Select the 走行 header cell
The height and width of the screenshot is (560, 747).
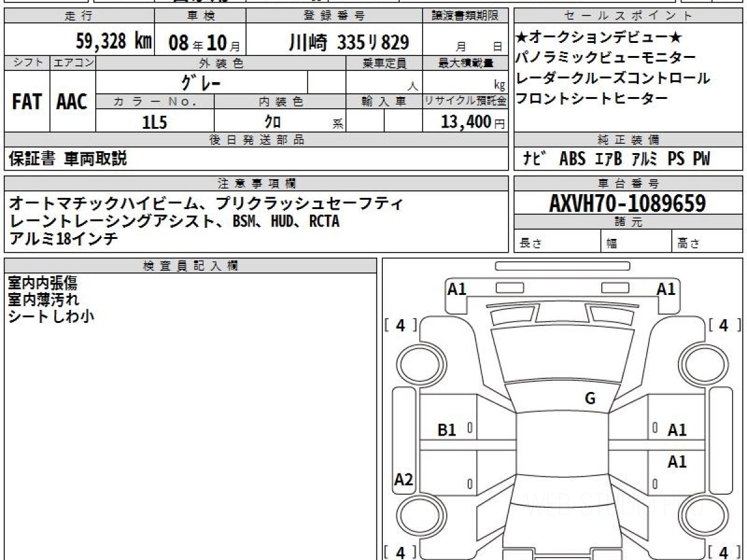pyautogui.click(x=78, y=16)
